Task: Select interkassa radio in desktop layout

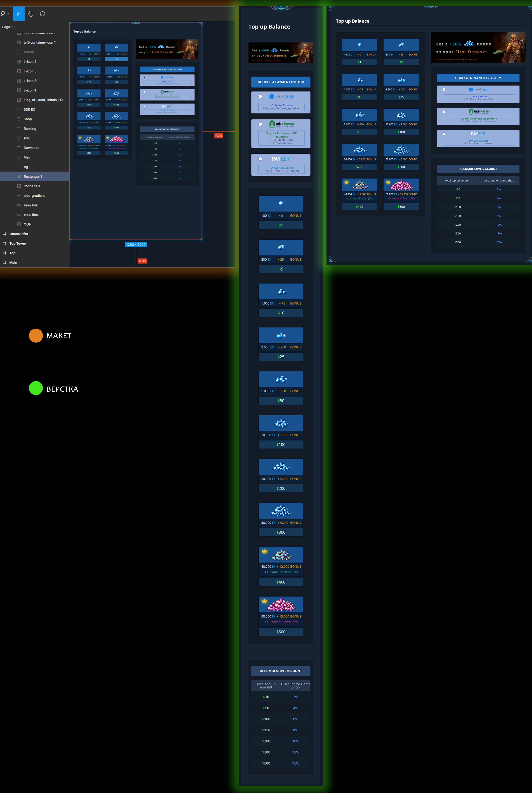Action: (x=444, y=112)
